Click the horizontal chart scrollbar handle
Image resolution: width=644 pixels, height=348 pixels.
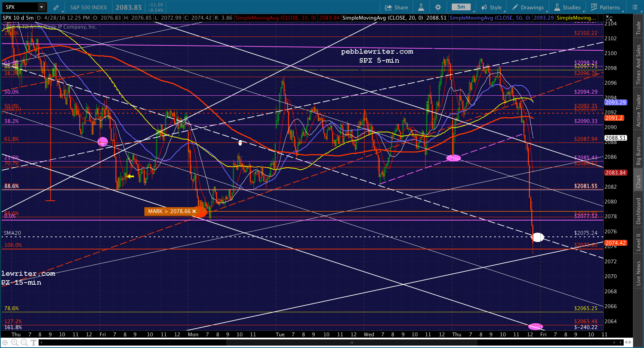351,342
